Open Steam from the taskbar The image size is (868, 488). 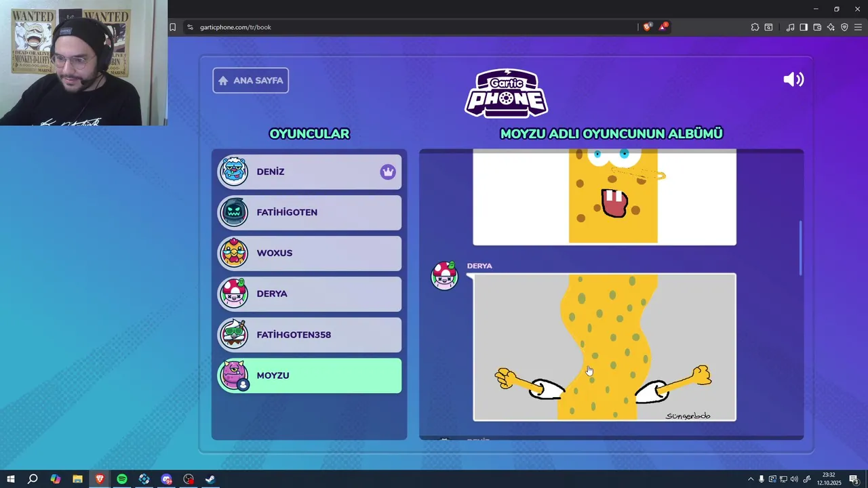click(211, 479)
